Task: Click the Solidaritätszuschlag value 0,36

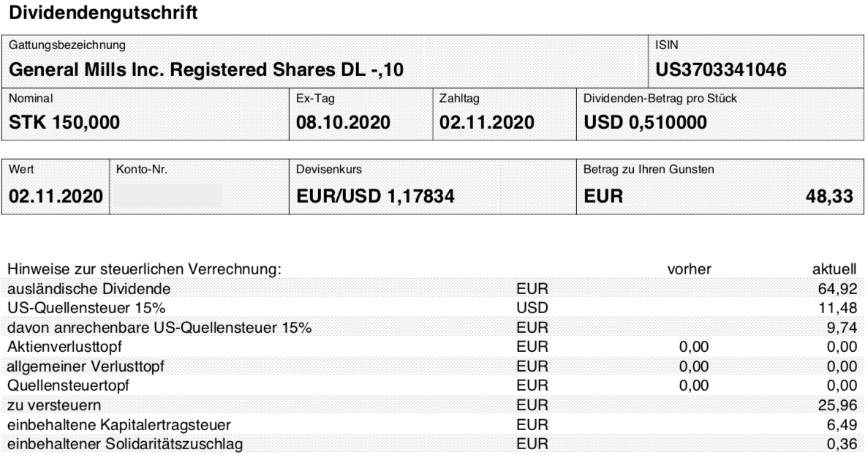Action: coord(842,444)
